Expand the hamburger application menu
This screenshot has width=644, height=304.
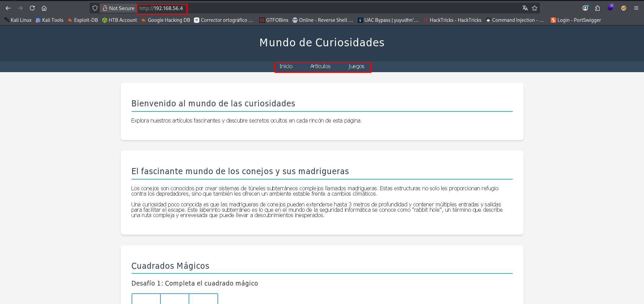pyautogui.click(x=636, y=8)
